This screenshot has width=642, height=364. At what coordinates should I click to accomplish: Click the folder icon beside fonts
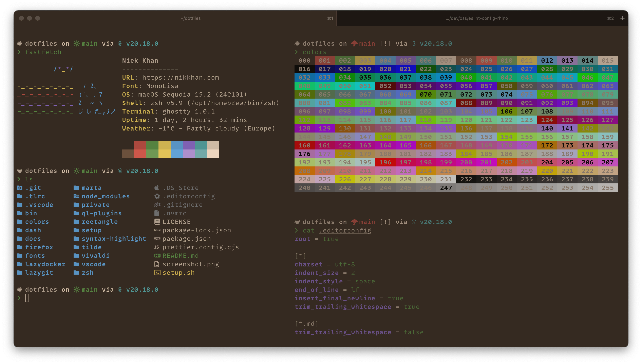(20, 256)
